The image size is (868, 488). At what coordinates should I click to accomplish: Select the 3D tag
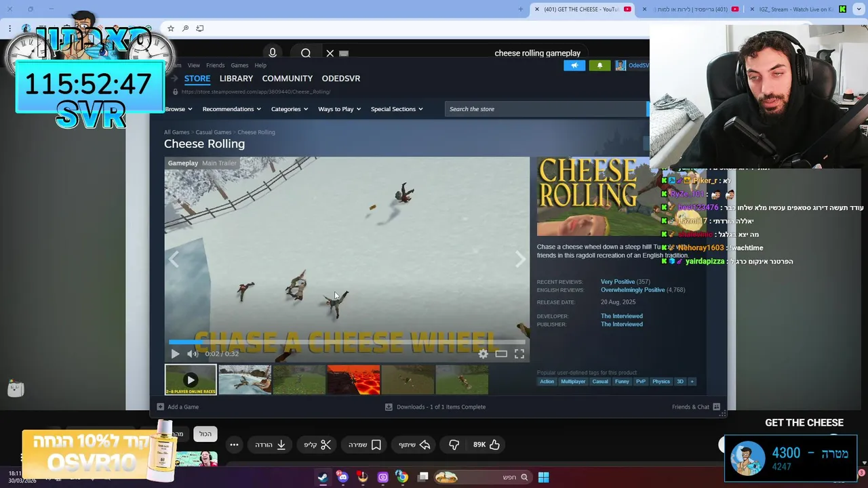pos(680,382)
